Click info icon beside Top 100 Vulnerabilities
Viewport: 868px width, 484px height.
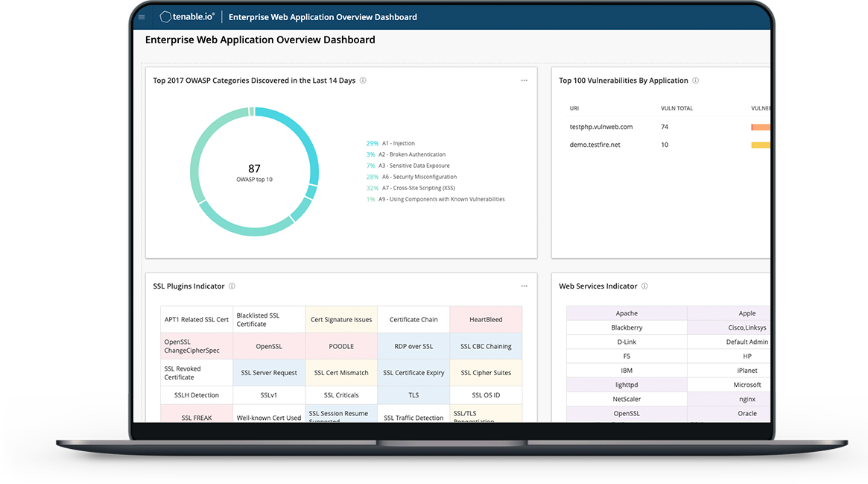click(695, 81)
